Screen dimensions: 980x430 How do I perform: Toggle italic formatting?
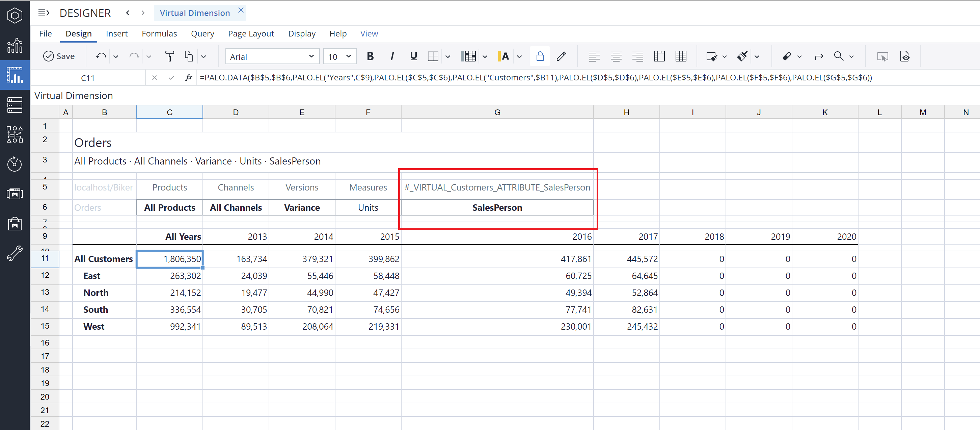392,56
